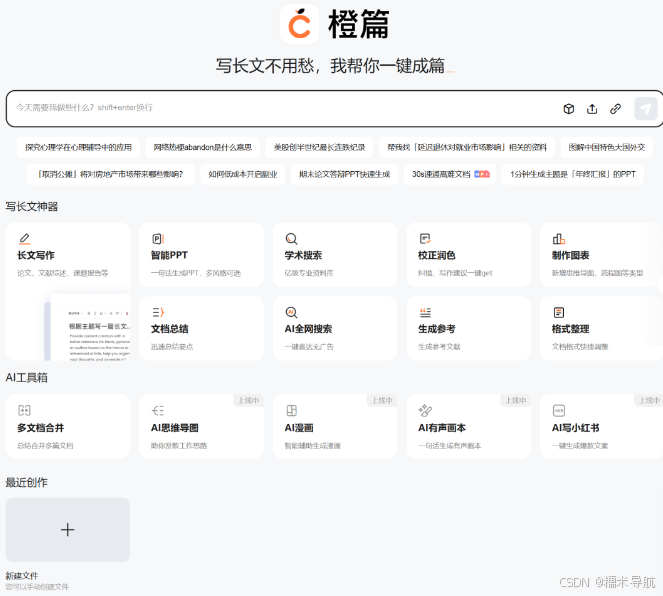The height and width of the screenshot is (596, 663).
Task: Select suggestion 1分钟生成主题是年终汇报的PPT
Action: (x=573, y=174)
